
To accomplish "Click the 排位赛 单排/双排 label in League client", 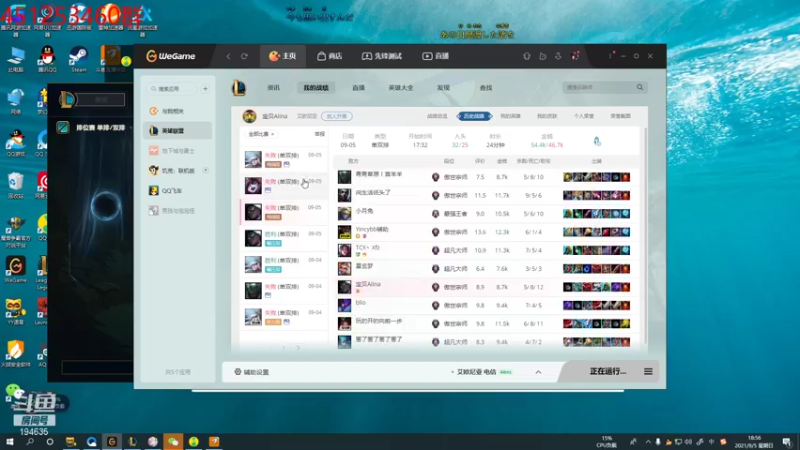I will pos(101,128).
